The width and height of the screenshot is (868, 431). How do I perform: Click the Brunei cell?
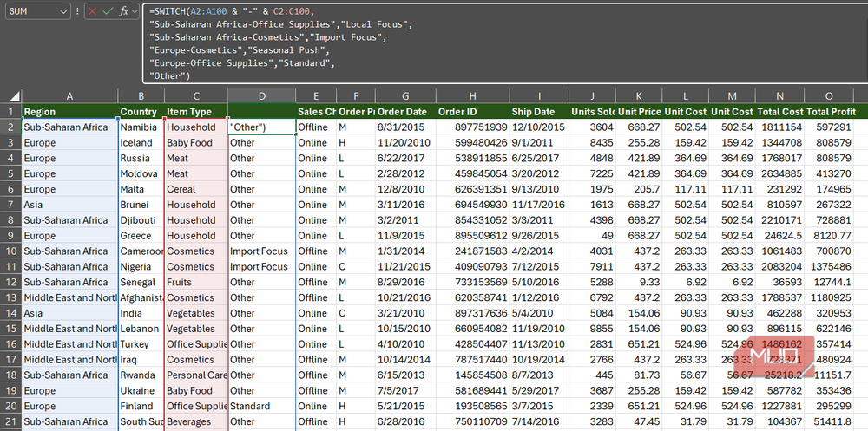(141, 205)
